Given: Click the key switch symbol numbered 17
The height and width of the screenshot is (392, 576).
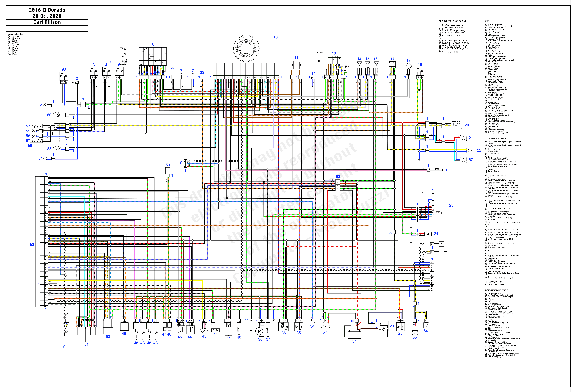Looking at the screenshot, I should tap(392, 65).
